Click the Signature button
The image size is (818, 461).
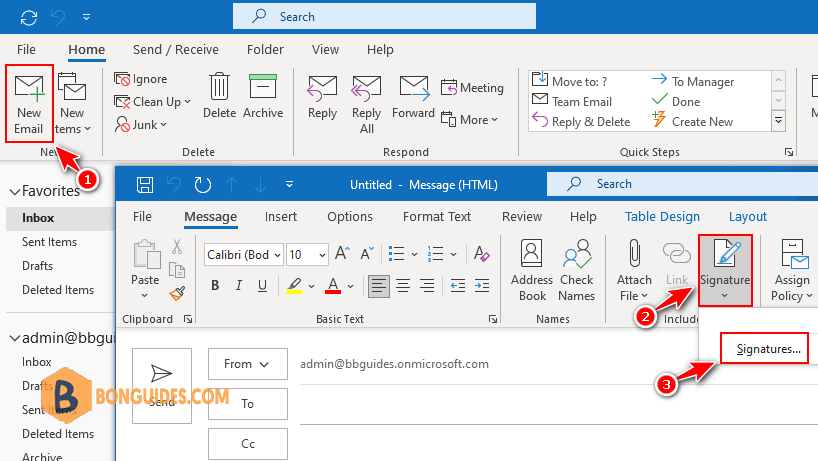tap(725, 270)
